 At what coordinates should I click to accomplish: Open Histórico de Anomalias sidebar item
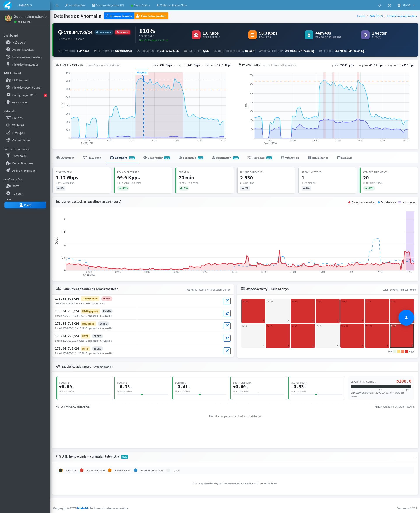[x=25, y=57]
